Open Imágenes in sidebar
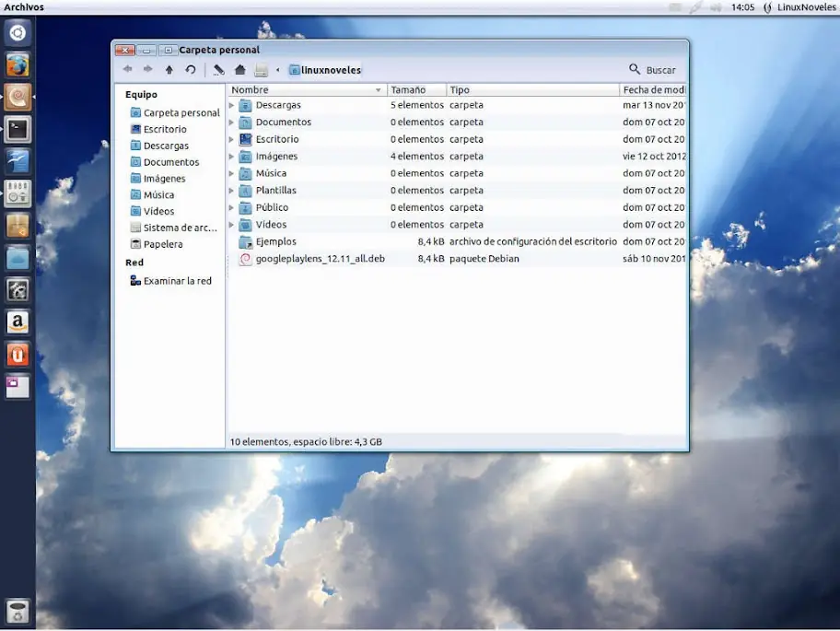The image size is (840, 631). point(158,179)
